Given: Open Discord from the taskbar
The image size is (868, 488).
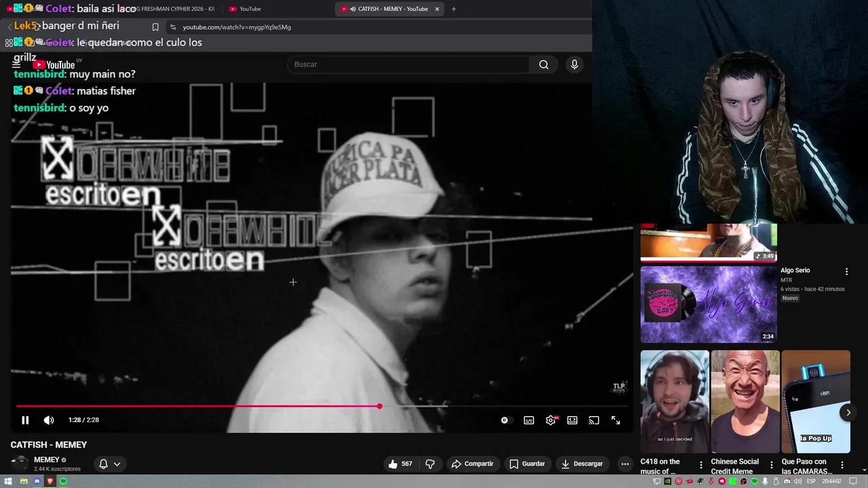Looking at the screenshot, I should [x=37, y=481].
